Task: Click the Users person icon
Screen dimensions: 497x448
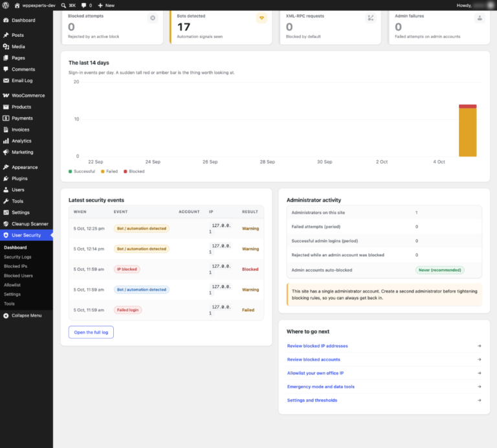Action: point(6,190)
